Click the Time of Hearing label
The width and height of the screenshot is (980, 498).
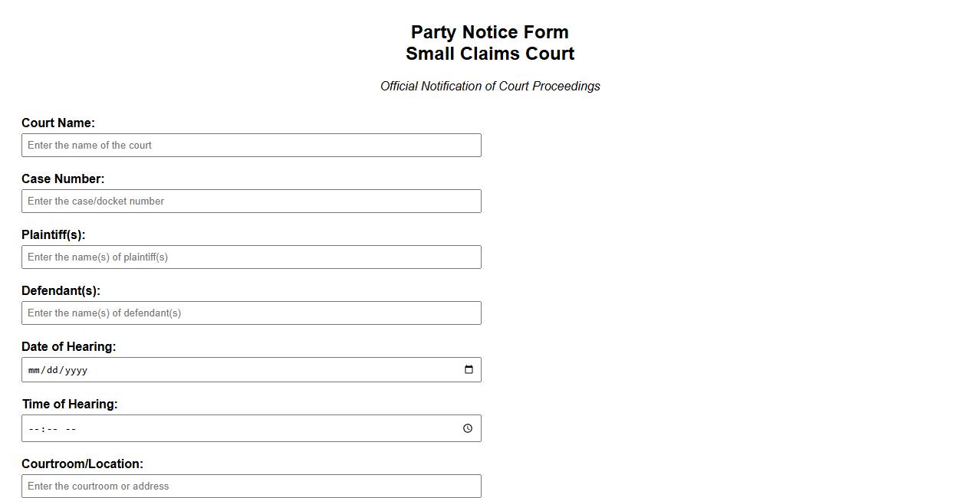pyautogui.click(x=70, y=404)
